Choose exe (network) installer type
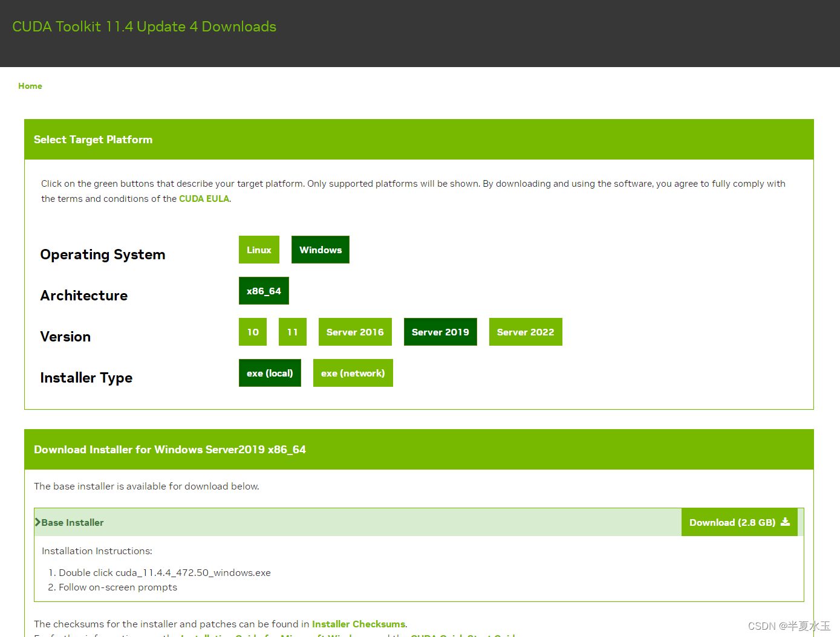Screen dimensions: 840x637 coord(353,373)
